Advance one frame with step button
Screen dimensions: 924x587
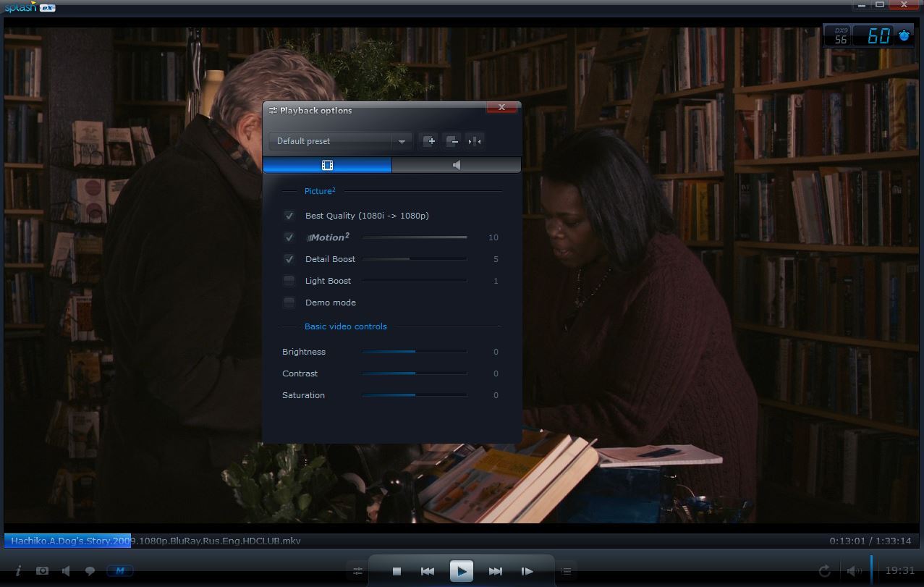[x=527, y=571]
